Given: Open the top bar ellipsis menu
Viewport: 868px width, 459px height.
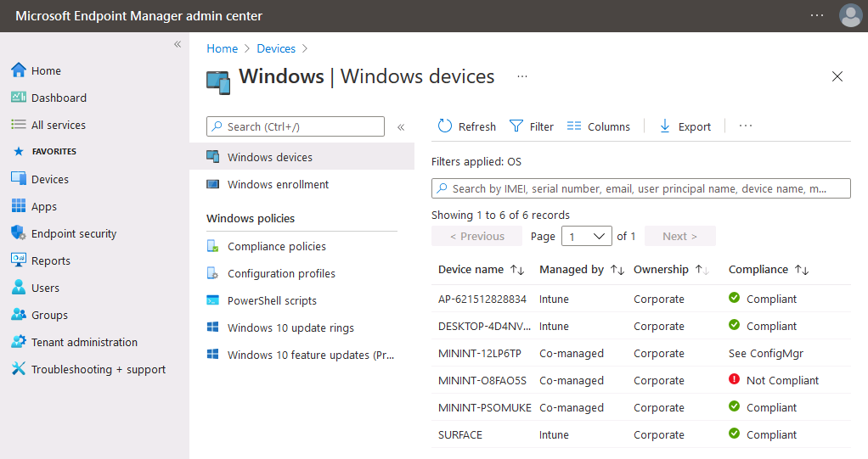Looking at the screenshot, I should click(817, 15).
